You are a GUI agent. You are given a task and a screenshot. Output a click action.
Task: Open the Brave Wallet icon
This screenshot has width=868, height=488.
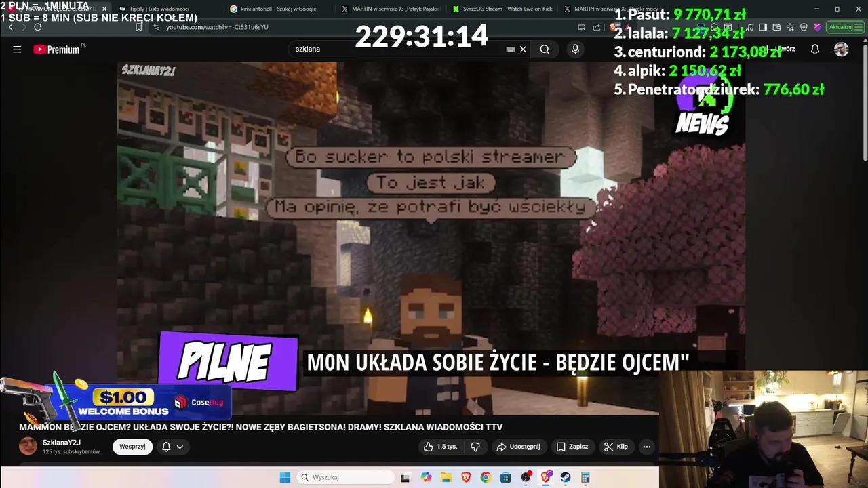click(x=776, y=27)
